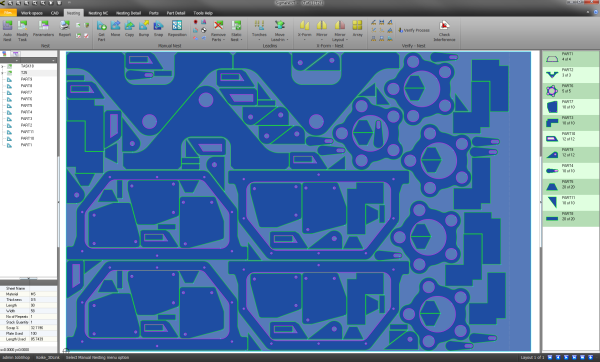This screenshot has width=600, height=362.
Task: Click the Thickness value field
Action: tap(43, 300)
